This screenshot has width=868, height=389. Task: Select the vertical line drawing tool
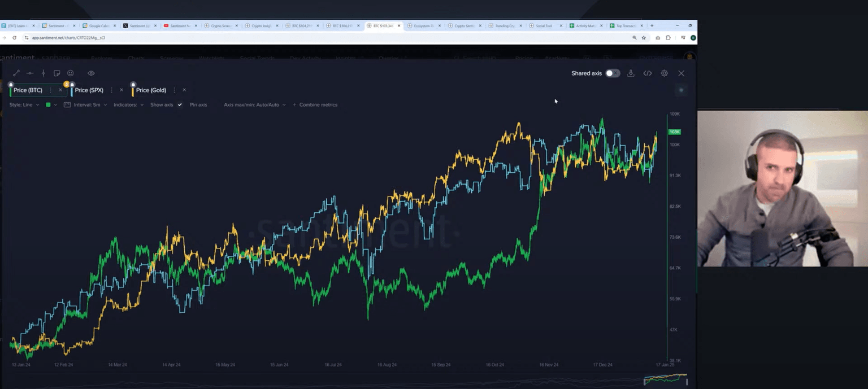(44, 73)
